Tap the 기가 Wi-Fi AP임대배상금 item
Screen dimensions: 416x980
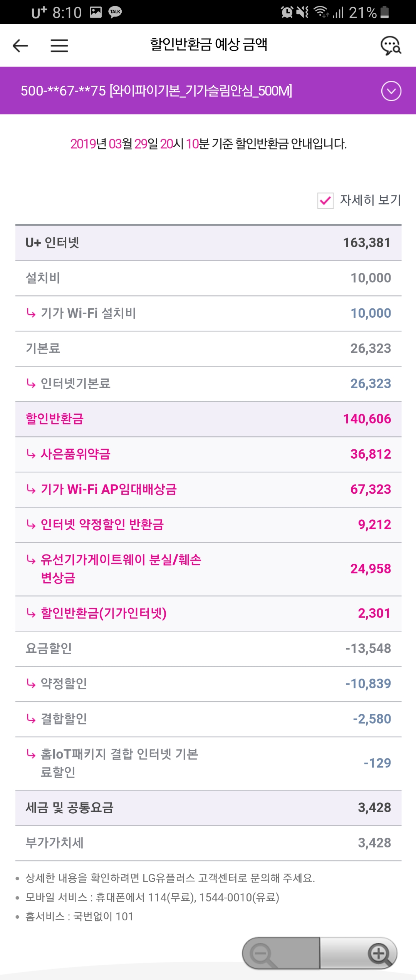[x=109, y=489]
